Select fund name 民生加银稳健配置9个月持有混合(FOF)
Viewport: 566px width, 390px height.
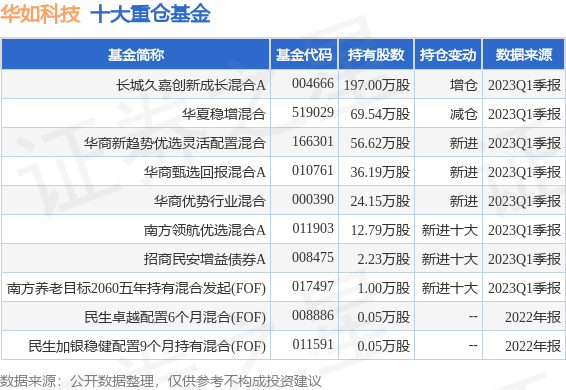click(147, 347)
